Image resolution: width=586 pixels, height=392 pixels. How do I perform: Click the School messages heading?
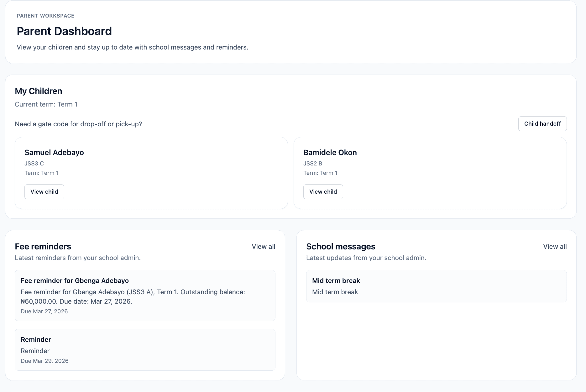pyautogui.click(x=341, y=246)
